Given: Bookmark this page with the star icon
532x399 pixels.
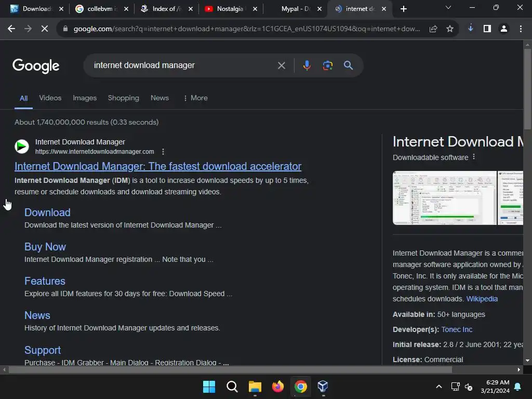Looking at the screenshot, I should 450,29.
